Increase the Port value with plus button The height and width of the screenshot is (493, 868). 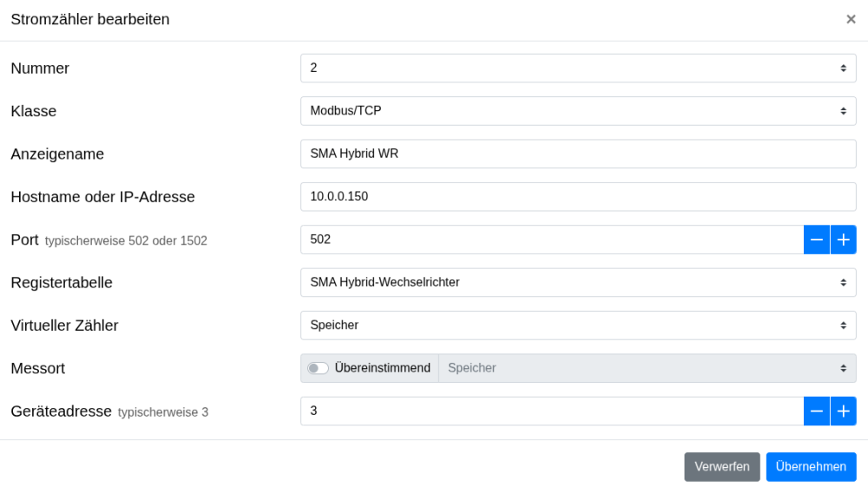(843, 240)
